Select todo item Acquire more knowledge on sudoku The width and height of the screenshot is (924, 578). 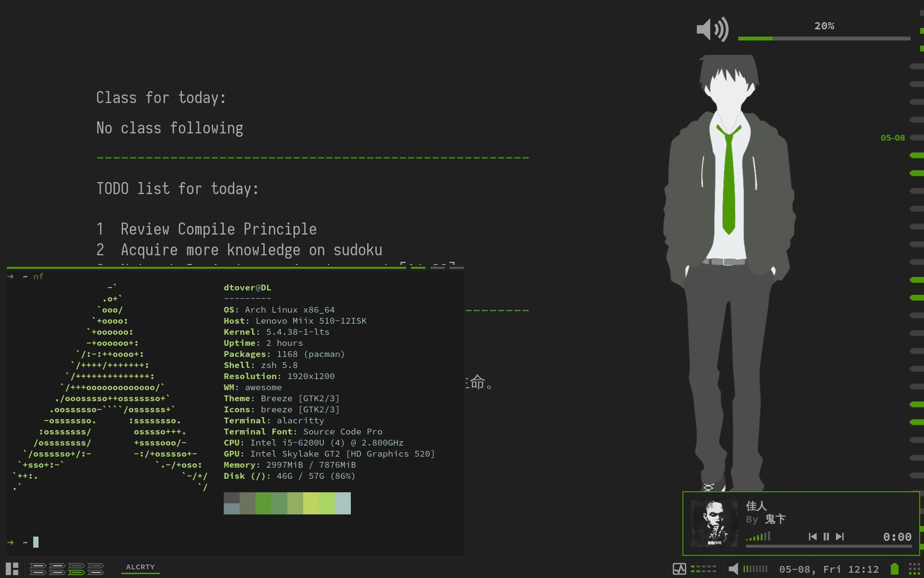tap(252, 250)
